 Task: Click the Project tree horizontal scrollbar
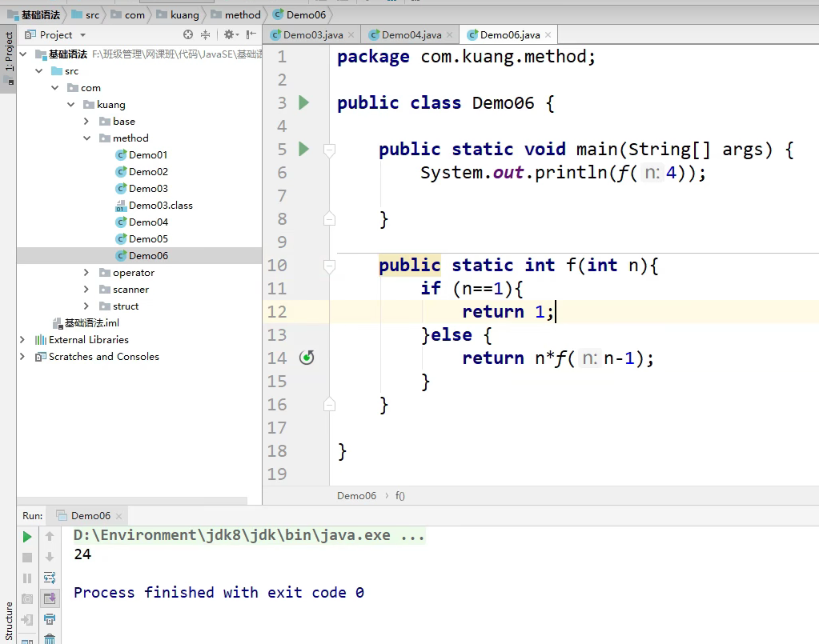131,500
